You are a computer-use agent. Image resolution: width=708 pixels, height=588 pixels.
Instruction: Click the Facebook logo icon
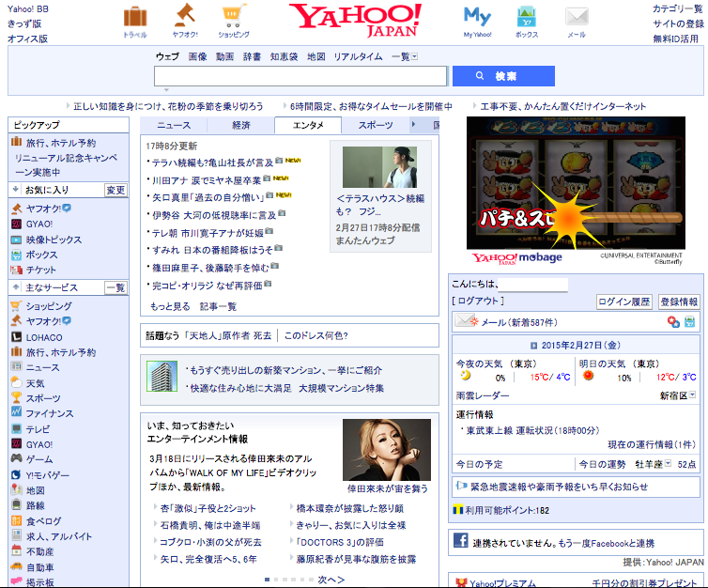coord(460,540)
